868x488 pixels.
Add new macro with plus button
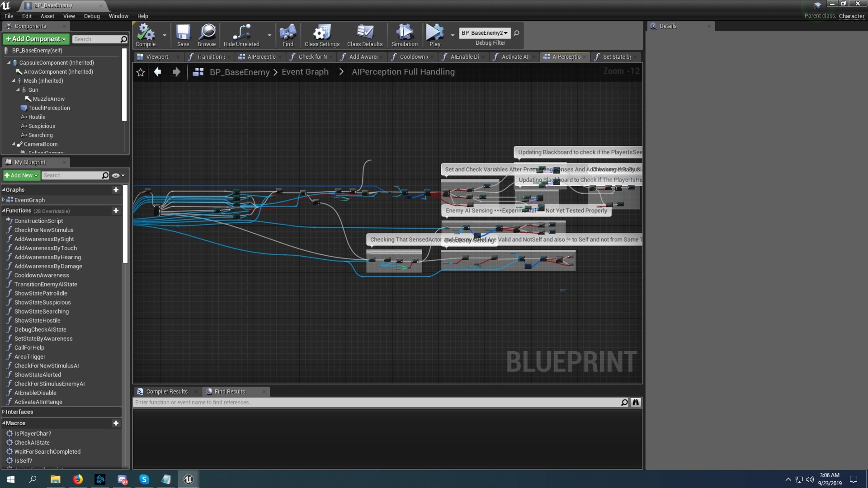coord(116,423)
